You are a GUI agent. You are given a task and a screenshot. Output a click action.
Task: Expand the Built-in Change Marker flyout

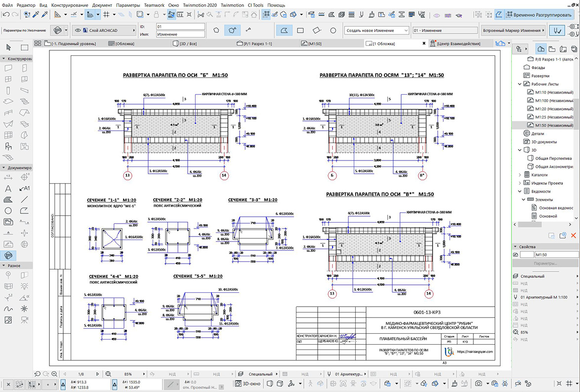pos(513,30)
